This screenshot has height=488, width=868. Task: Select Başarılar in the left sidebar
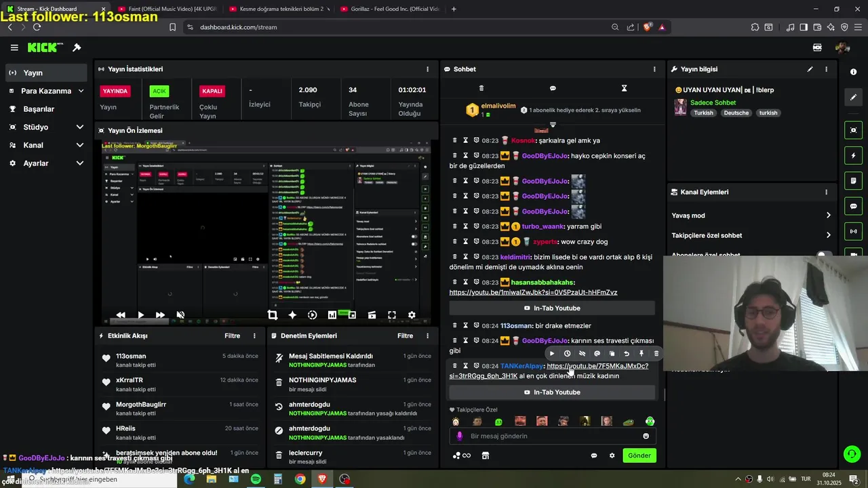(x=47, y=109)
